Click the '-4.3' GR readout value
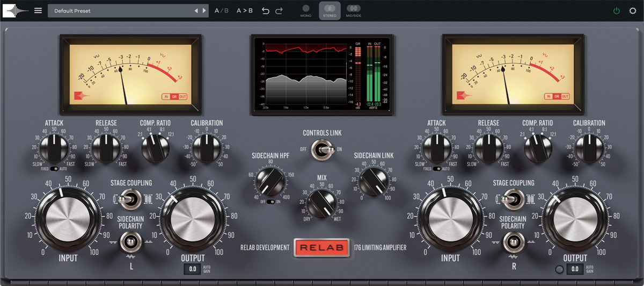The image size is (644, 286). (358, 104)
